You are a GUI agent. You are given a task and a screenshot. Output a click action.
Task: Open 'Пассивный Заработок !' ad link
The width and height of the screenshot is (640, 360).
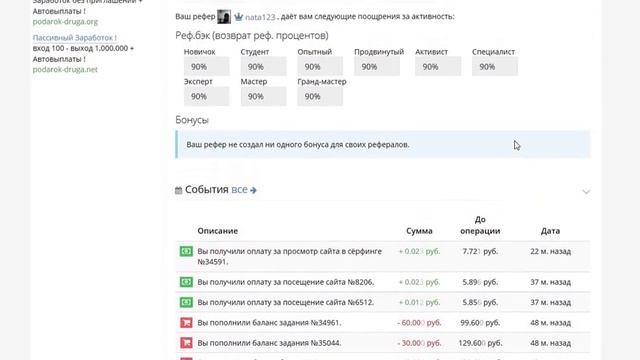tap(75, 38)
